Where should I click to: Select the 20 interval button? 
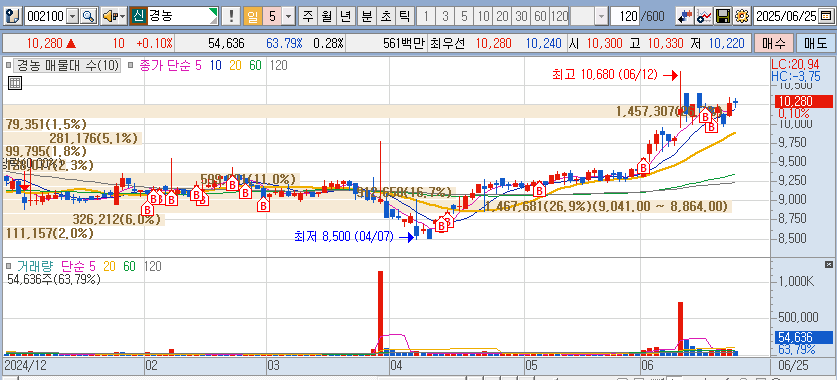click(x=502, y=17)
